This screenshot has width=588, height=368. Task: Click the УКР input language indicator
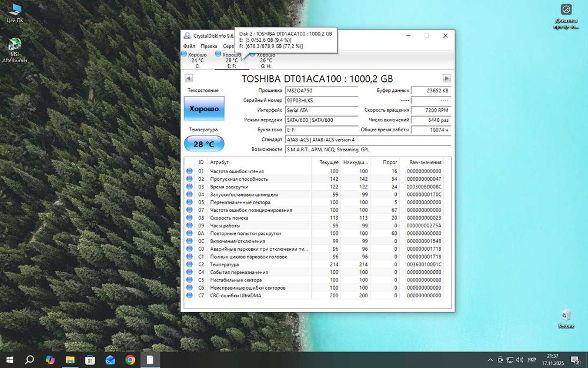pyautogui.click(x=532, y=360)
